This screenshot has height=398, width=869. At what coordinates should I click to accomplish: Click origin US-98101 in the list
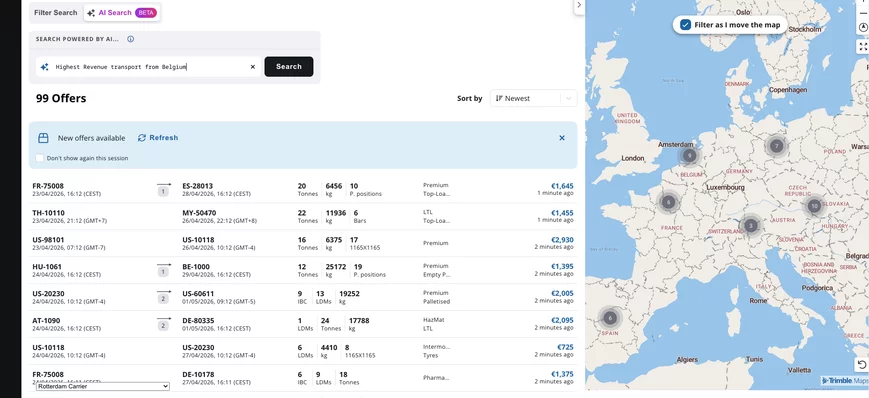(x=48, y=240)
